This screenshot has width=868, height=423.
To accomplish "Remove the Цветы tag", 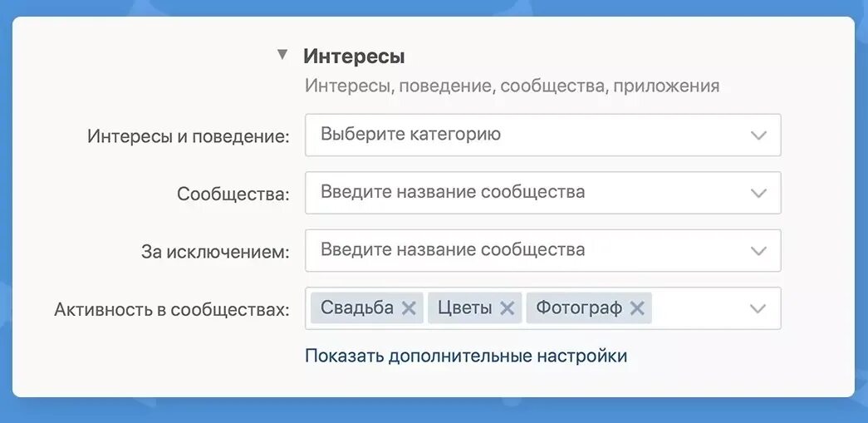I will (x=507, y=307).
